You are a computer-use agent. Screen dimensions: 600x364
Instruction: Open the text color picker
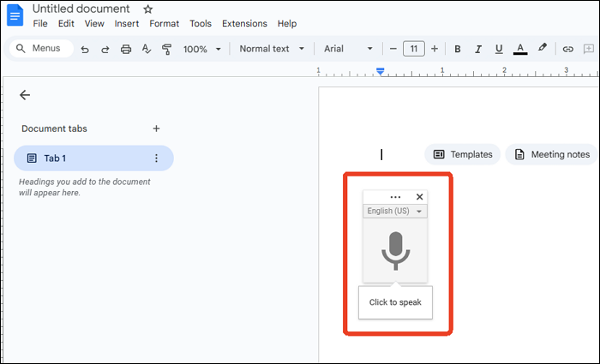[x=520, y=49]
